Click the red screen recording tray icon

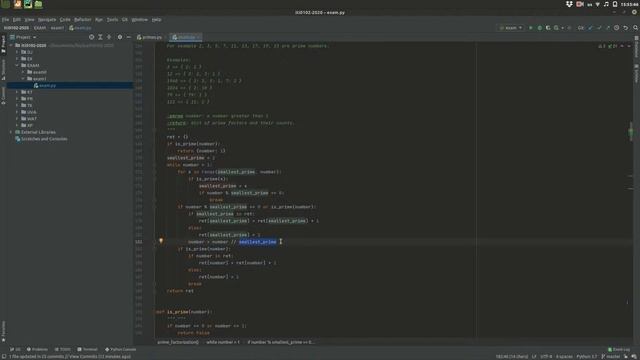click(580, 4)
